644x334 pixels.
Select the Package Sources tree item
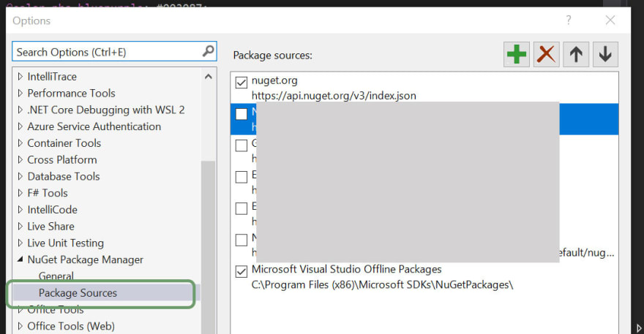(x=78, y=293)
